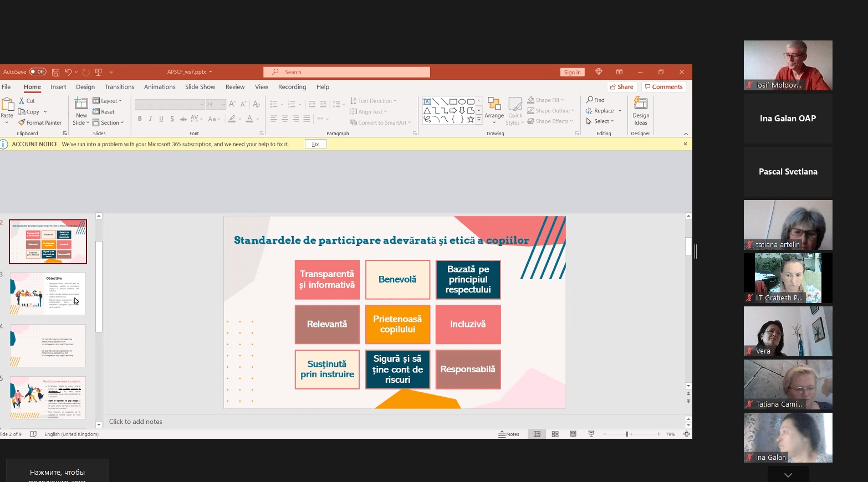
Task: Switch to Slide Sorter view icon
Action: click(555, 434)
